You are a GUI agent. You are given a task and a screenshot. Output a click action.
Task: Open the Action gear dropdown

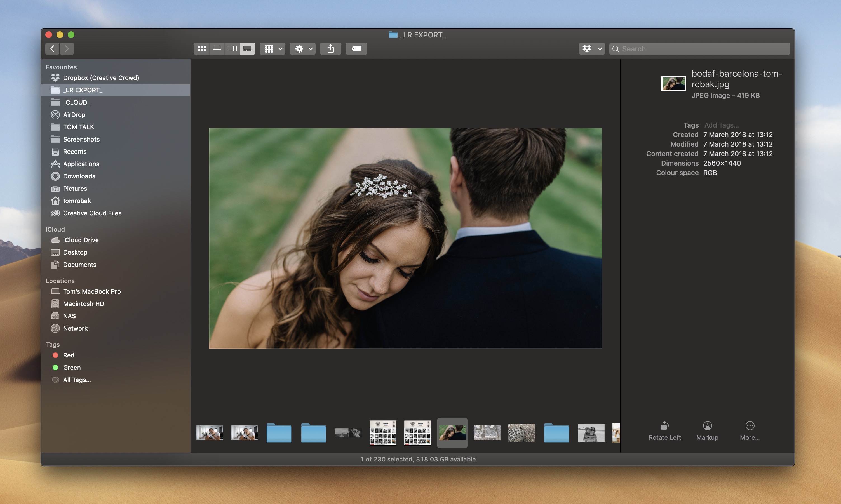[302, 49]
